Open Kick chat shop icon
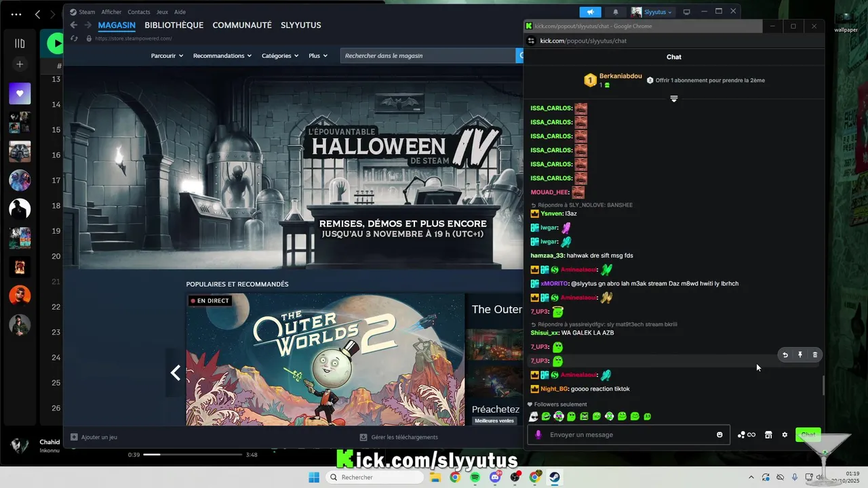868x488 pixels. click(x=768, y=434)
